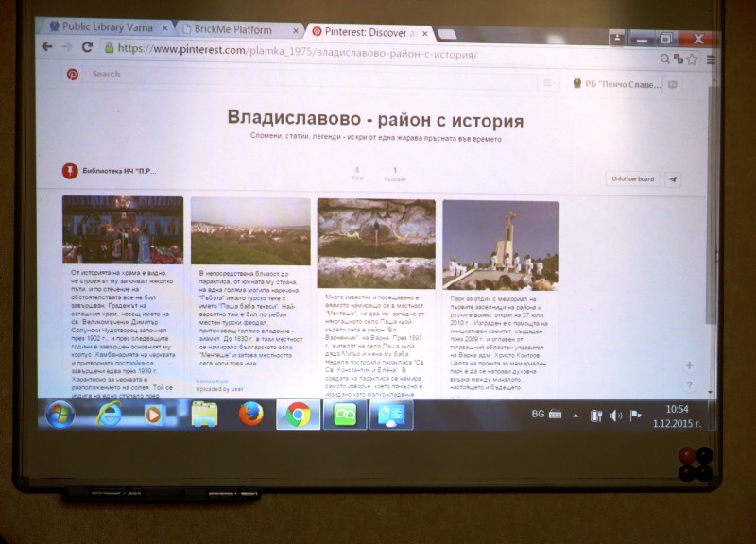Open Internet Explorer from the taskbar
Viewport: 756px width, 544px height.
tap(110, 413)
